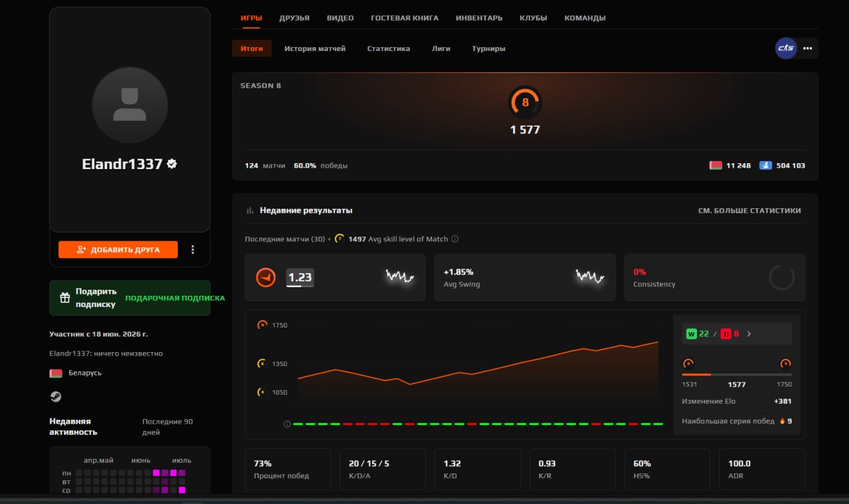Screen dimensions: 849x504
Task: Open the game selector three-dots menu
Action: [808, 48]
